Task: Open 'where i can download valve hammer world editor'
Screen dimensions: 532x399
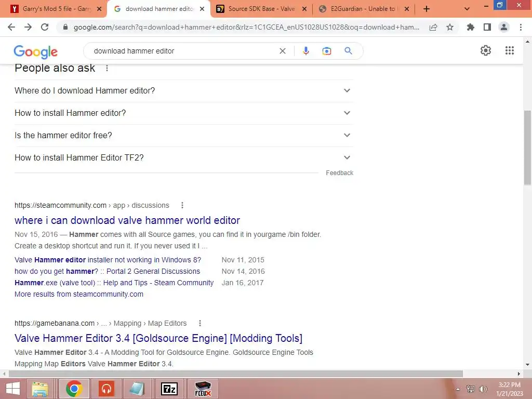Action: point(127,220)
